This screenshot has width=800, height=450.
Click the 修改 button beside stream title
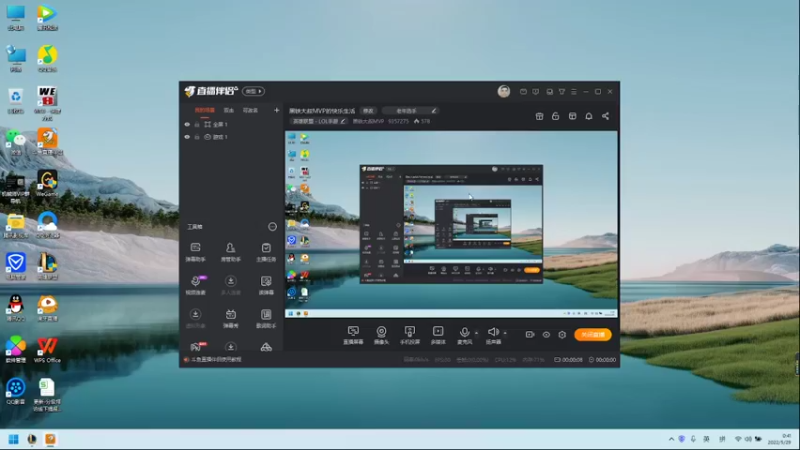pos(368,111)
